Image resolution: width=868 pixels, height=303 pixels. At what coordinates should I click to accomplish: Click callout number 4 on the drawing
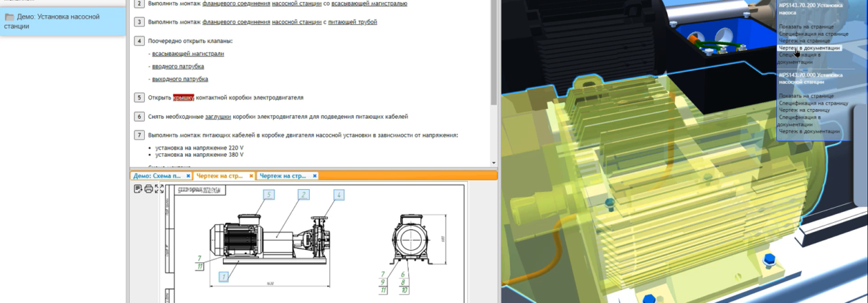[339, 194]
